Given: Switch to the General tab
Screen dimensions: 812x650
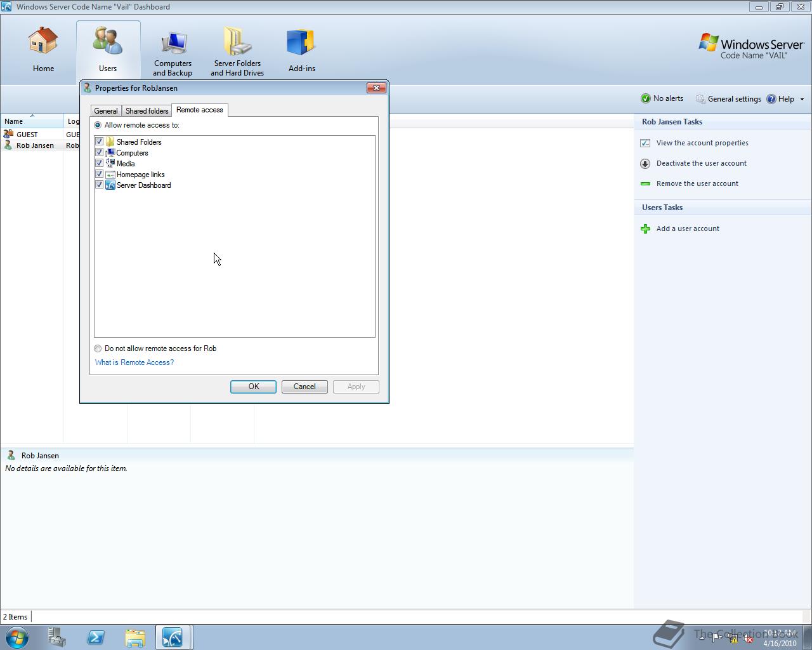Looking at the screenshot, I should pyautogui.click(x=106, y=111).
